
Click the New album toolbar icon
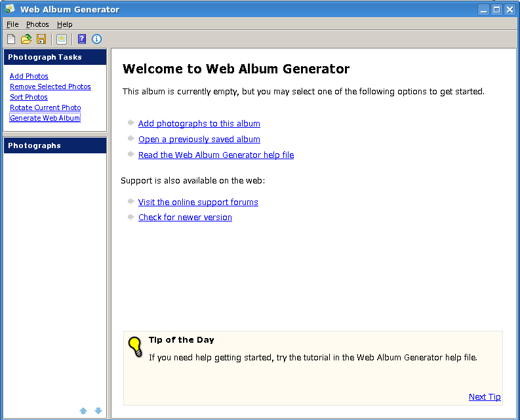click(11, 39)
